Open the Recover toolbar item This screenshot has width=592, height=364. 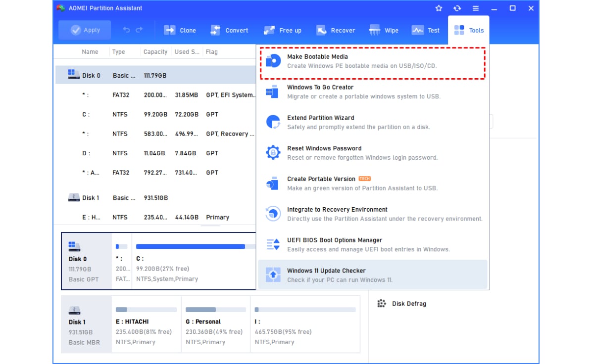(x=336, y=30)
